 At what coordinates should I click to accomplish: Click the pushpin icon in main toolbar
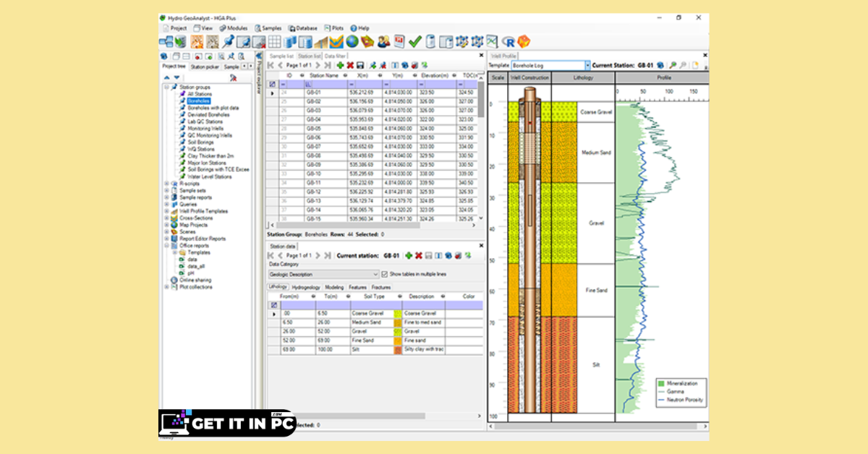pyautogui.click(x=228, y=42)
